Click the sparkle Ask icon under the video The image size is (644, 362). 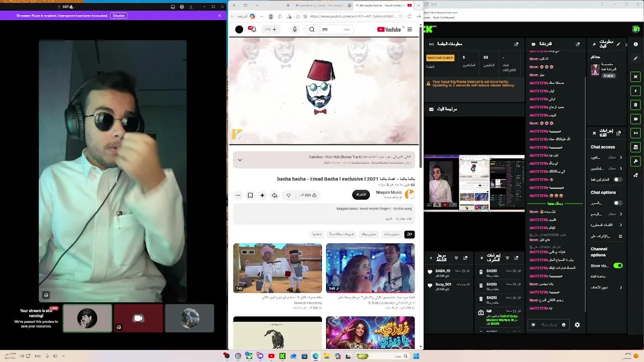262,195
